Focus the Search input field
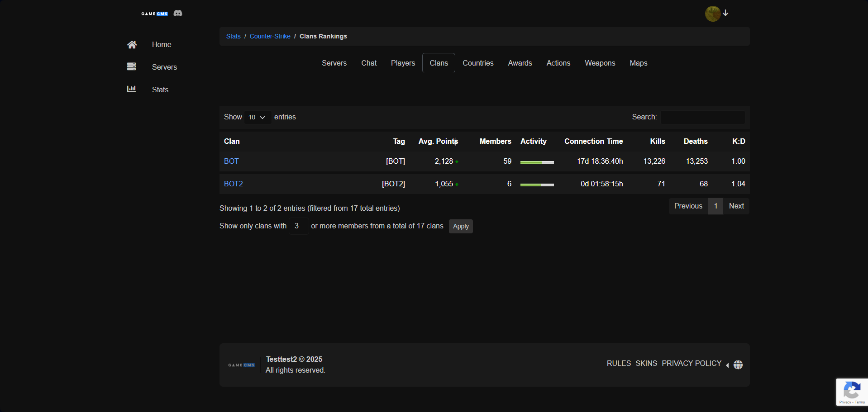Screen dimensions: 868x412 pyautogui.click(x=703, y=117)
